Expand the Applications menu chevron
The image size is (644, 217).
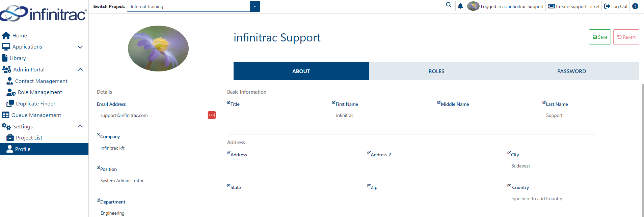80,47
